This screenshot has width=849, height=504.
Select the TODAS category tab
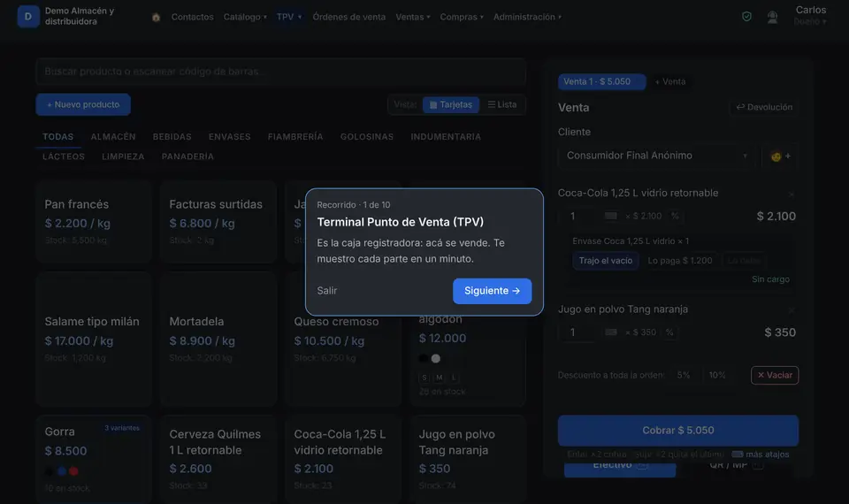58,137
